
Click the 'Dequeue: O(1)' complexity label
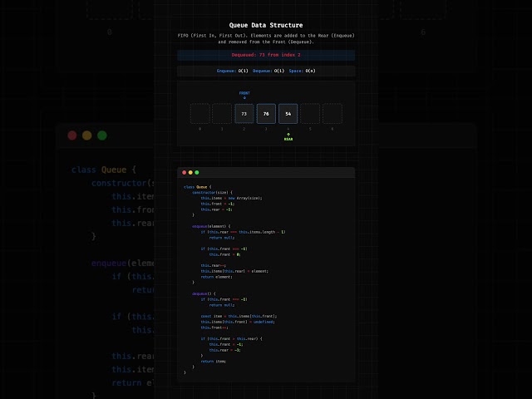pos(268,71)
